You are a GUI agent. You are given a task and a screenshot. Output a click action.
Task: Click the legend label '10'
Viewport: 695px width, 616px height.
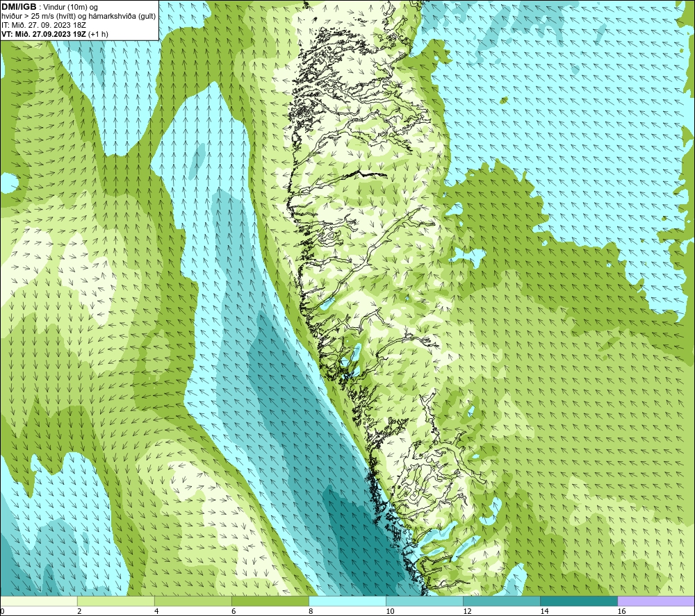click(x=390, y=611)
